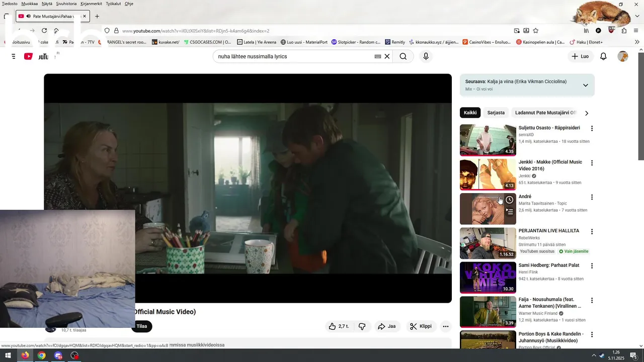The width and height of the screenshot is (644, 362).
Task: Open the Muokkaa menu
Action: pyautogui.click(x=30, y=4)
